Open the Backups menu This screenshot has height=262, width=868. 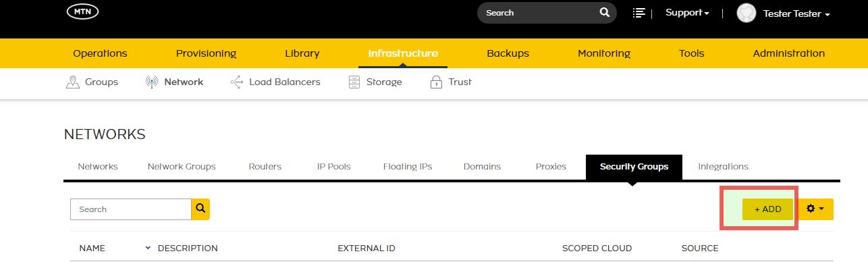[x=508, y=53]
